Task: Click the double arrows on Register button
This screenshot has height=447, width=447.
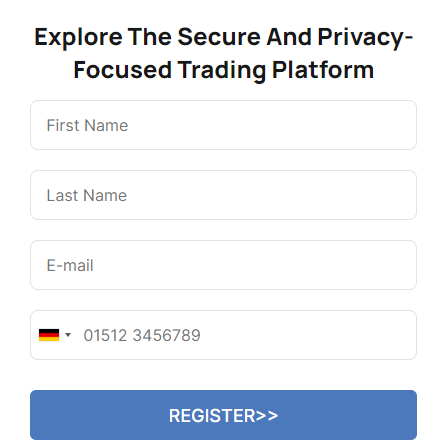Action: 267,416
